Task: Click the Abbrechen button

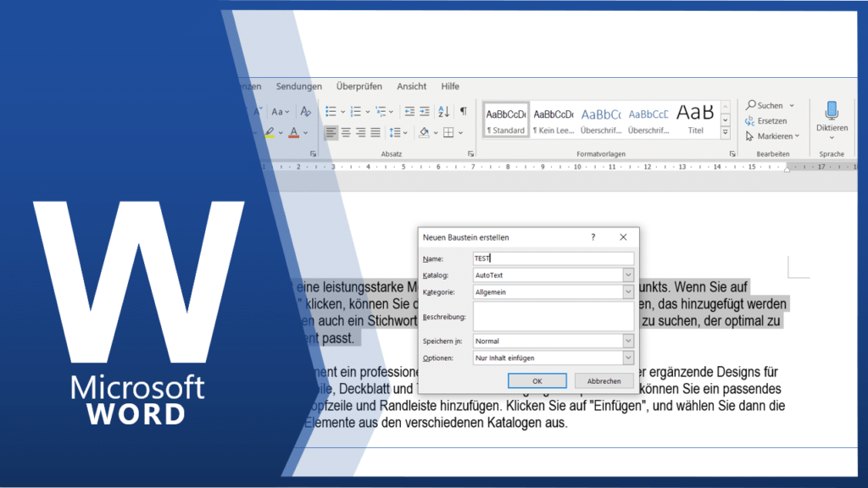Action: pos(604,380)
